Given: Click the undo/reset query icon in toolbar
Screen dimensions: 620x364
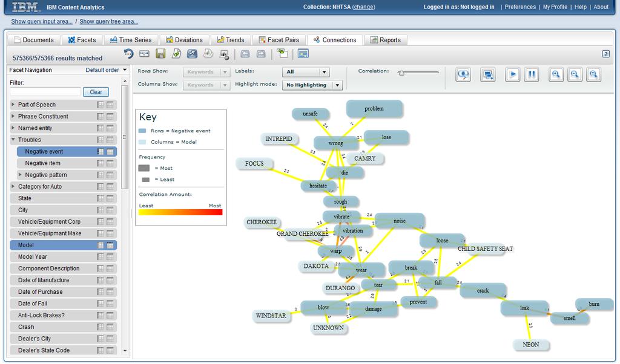Looking at the screenshot, I should [x=128, y=54].
